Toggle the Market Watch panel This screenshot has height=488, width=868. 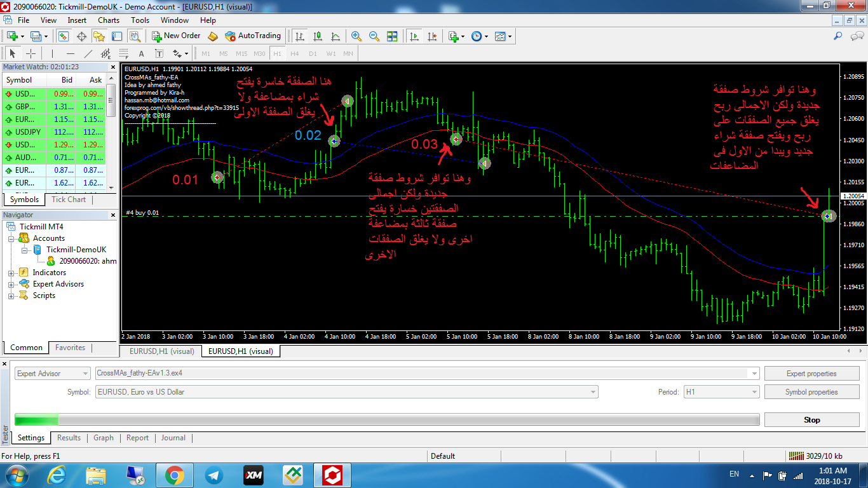click(64, 36)
